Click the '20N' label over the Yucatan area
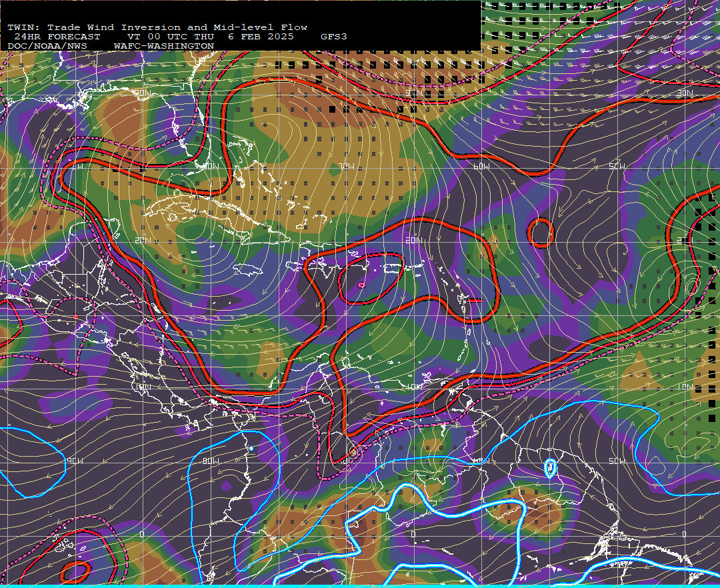This screenshot has width=720, height=588. pyautogui.click(x=143, y=241)
